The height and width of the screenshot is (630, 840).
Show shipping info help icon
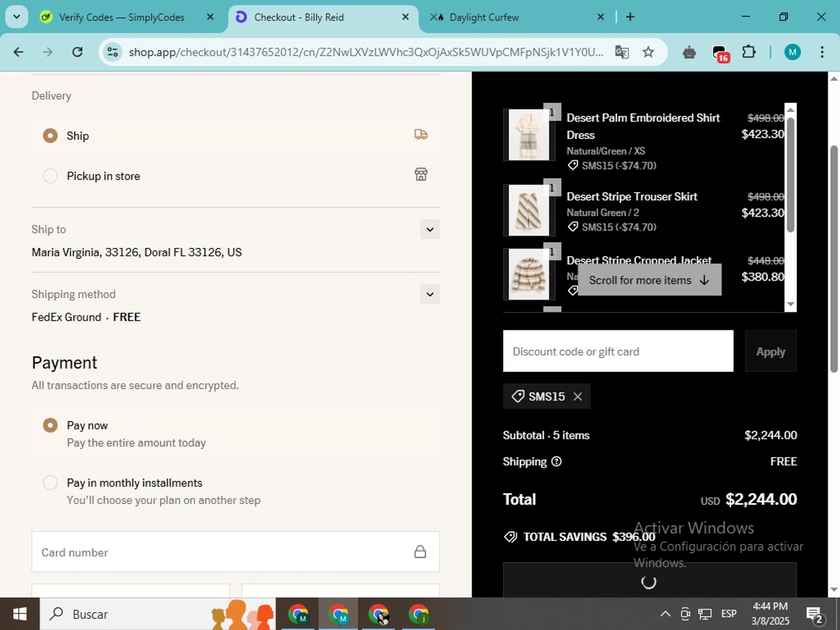(556, 461)
